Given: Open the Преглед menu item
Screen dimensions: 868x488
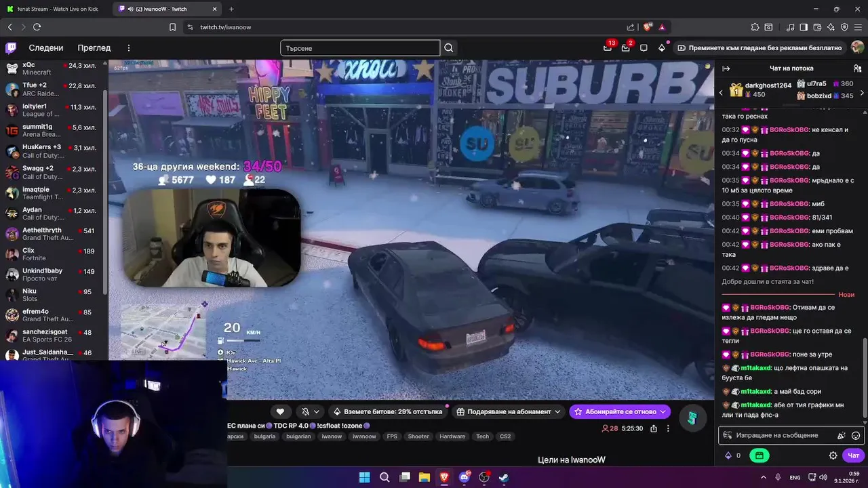Looking at the screenshot, I should [94, 48].
